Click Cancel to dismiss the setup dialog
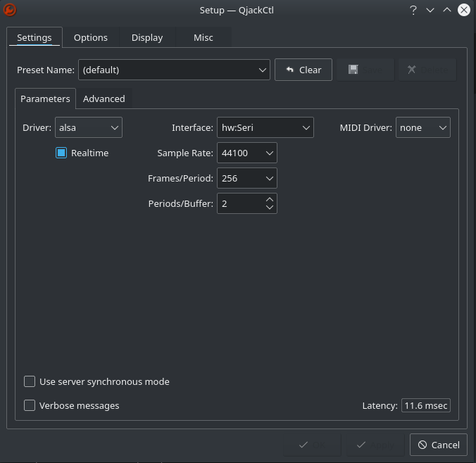 [x=438, y=445]
